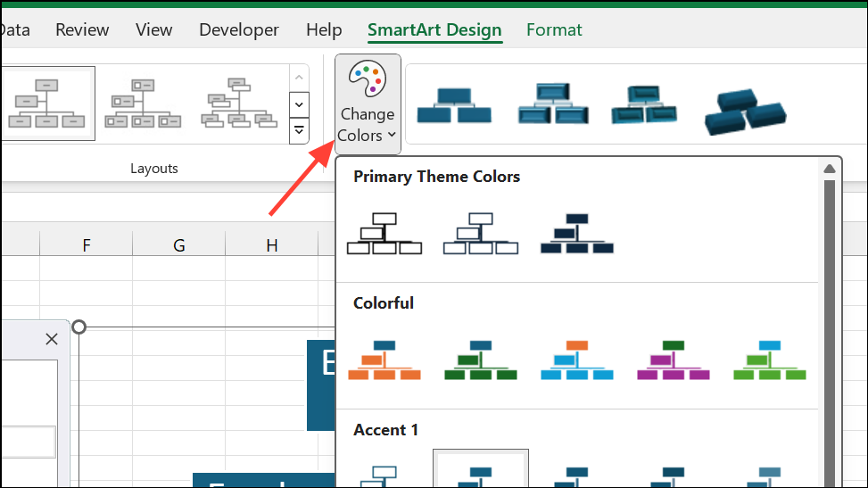868x488 pixels.
Task: Close the SmartArt text pane
Action: tap(52, 339)
